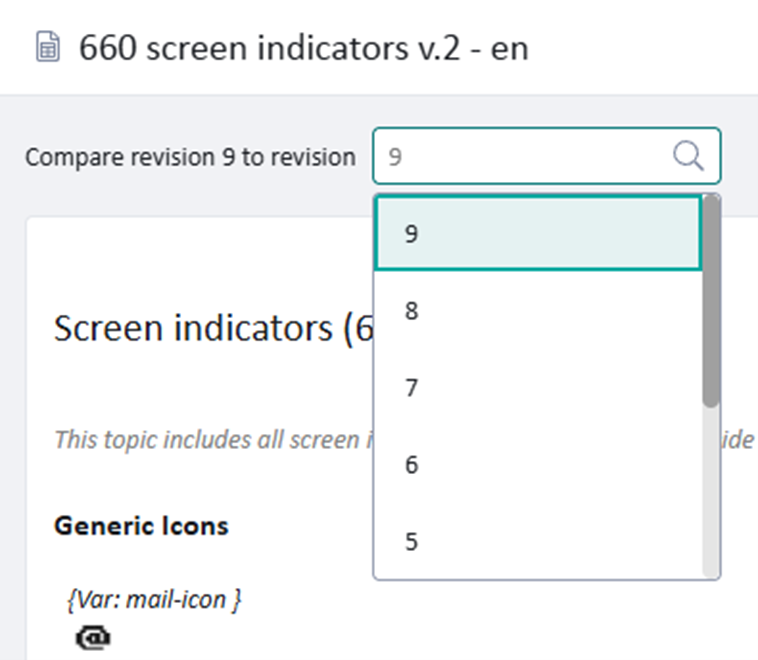Click the 'Compare revision 9 to revision' label
Viewport: 758px width, 660px height.
190,157
